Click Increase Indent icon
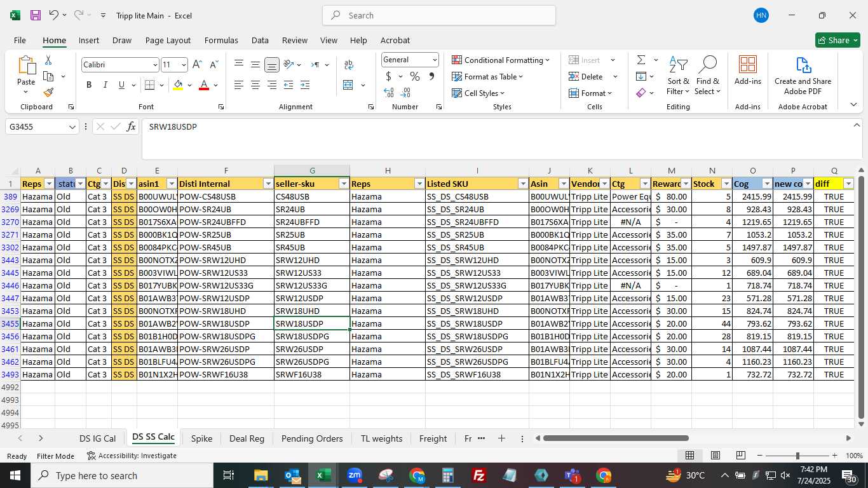 [x=305, y=85]
